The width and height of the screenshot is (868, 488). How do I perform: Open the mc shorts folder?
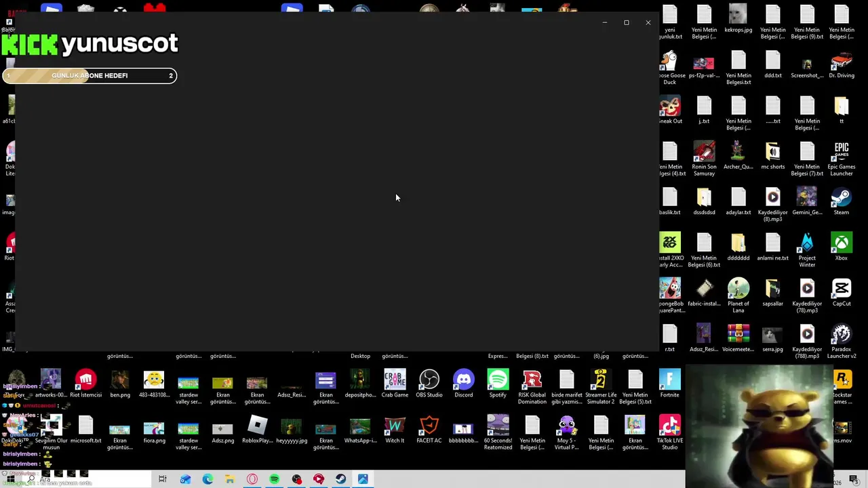[x=772, y=156]
